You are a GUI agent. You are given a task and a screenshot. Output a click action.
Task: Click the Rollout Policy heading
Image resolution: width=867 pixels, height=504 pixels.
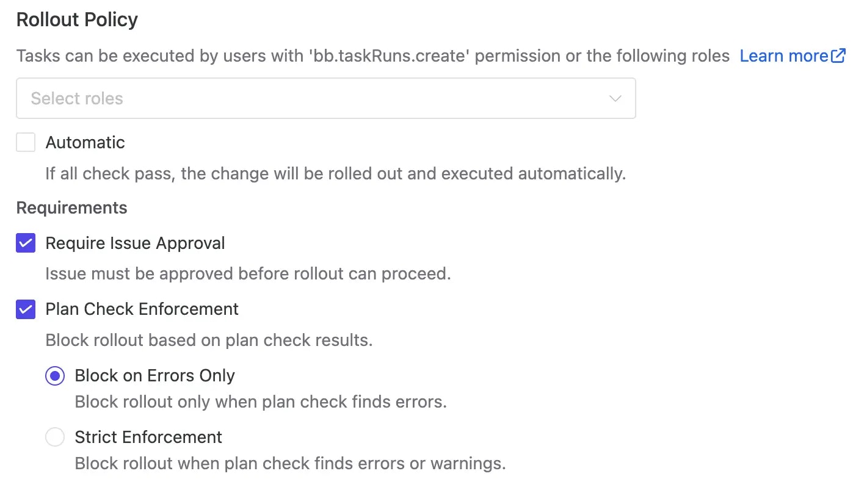coord(76,20)
